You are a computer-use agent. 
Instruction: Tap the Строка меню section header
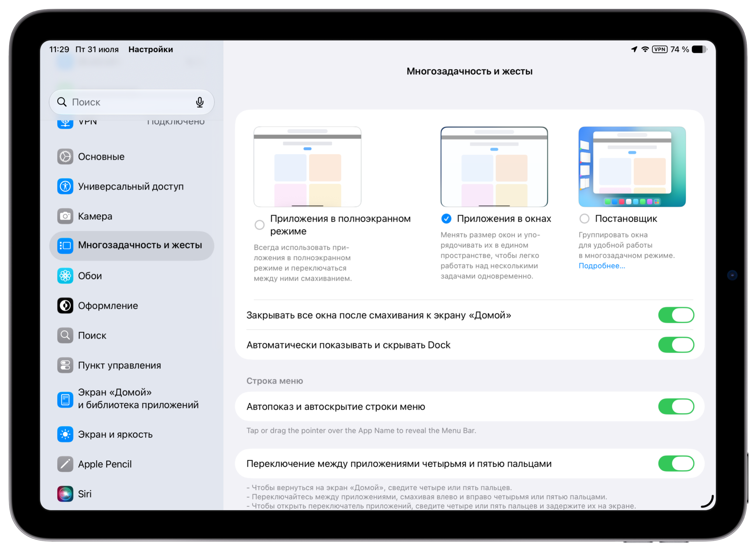click(275, 380)
